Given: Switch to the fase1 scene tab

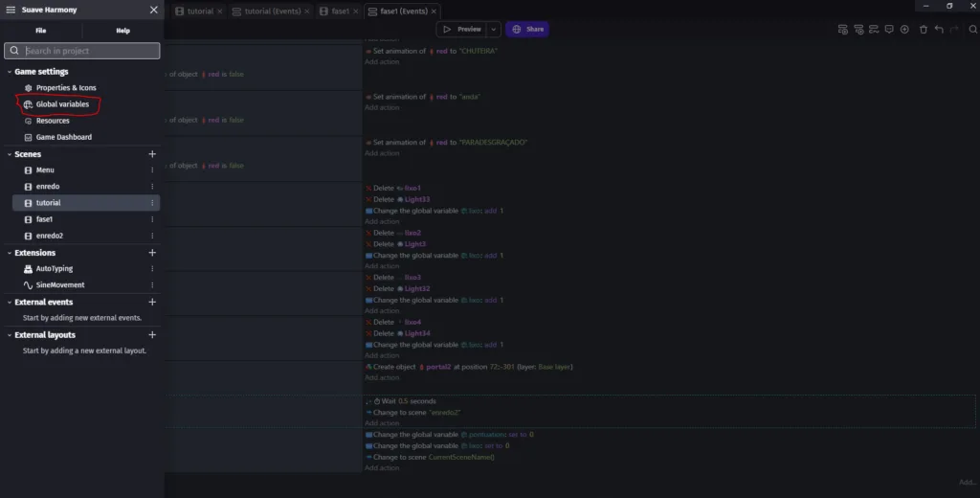Looking at the screenshot, I should (x=340, y=11).
